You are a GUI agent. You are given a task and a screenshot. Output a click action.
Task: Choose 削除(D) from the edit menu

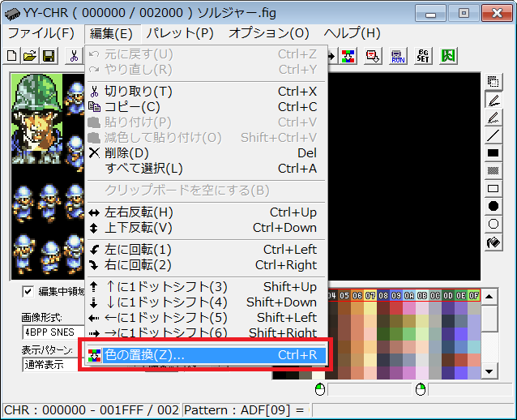click(207, 153)
